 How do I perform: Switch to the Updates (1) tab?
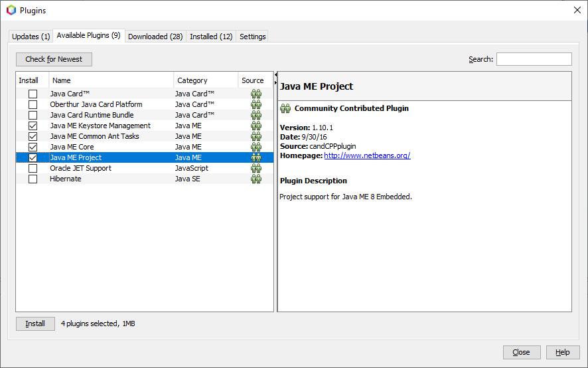pos(31,37)
